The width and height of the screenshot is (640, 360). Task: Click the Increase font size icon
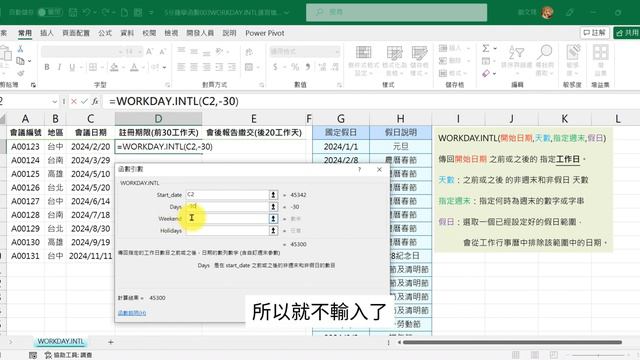coord(149,51)
